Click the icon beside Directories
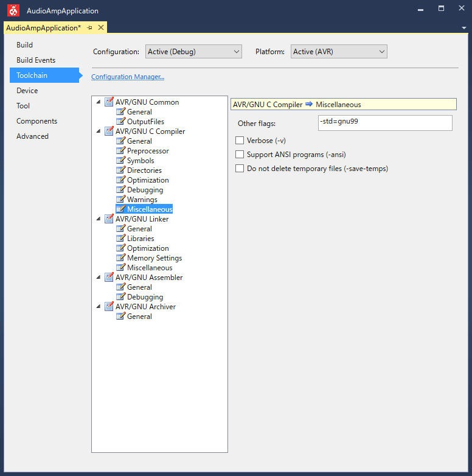The width and height of the screenshot is (472, 476). [x=120, y=170]
